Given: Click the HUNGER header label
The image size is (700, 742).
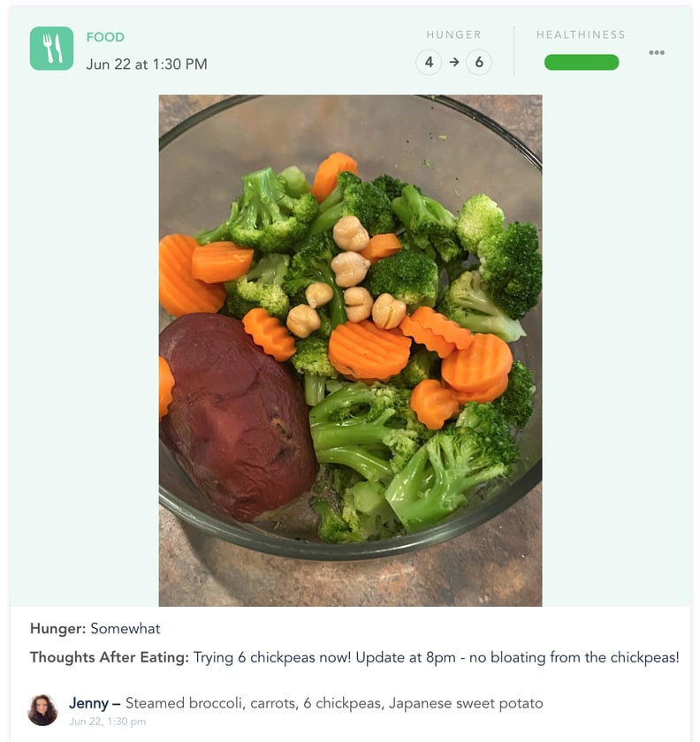Looking at the screenshot, I should coord(453,34).
